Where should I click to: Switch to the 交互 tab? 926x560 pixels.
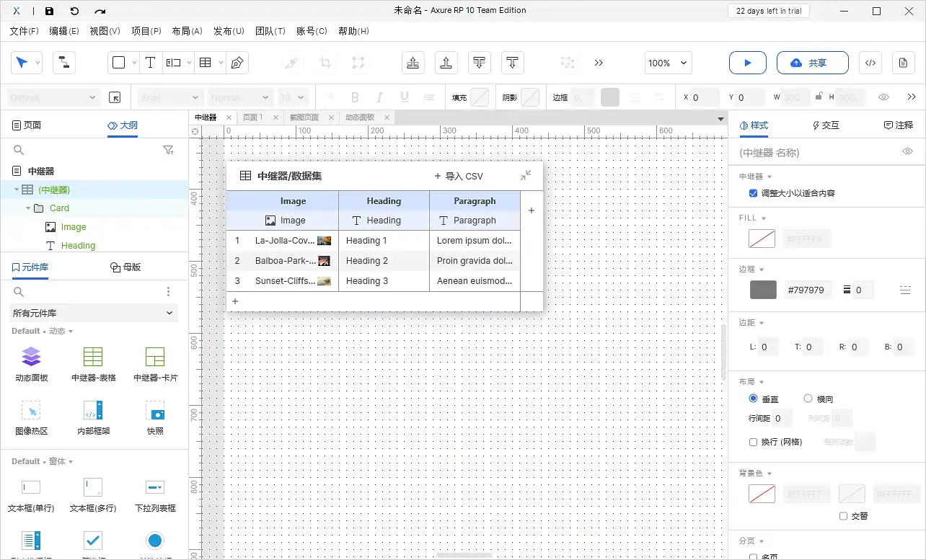pos(826,125)
